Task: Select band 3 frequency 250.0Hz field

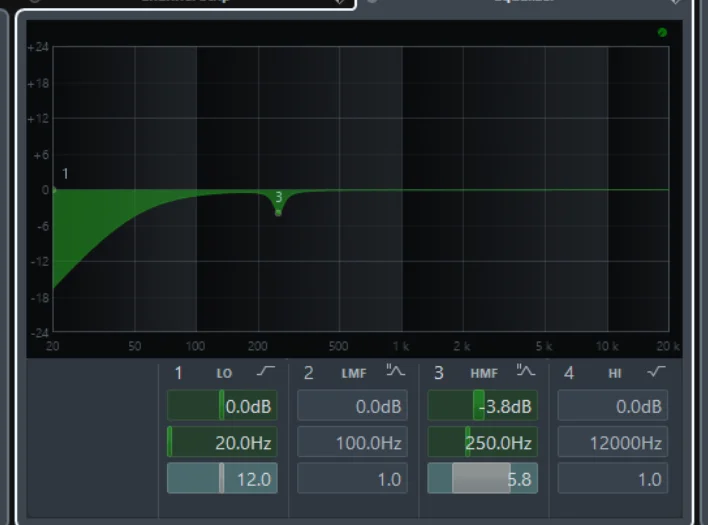Action: coord(482,441)
